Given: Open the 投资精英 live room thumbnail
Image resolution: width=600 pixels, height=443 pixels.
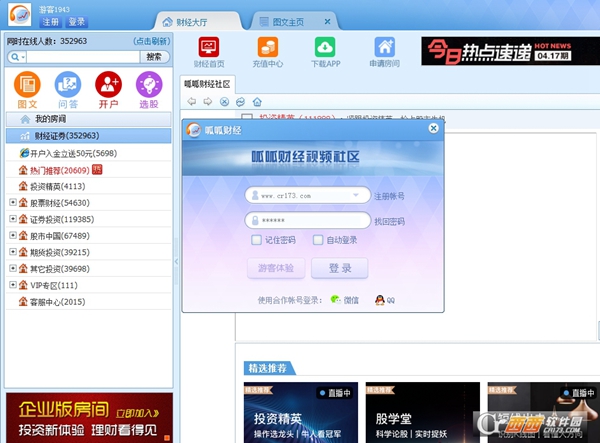Looking at the screenshot, I should click(x=301, y=412).
